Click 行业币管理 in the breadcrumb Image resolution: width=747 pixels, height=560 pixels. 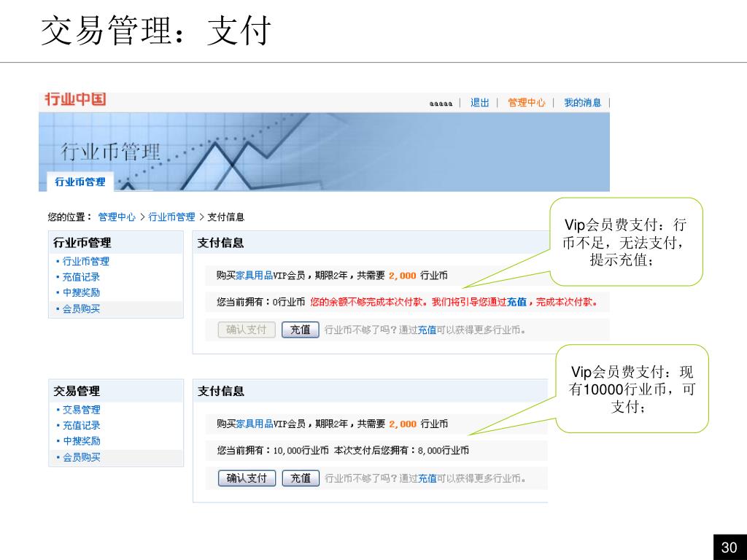(x=171, y=217)
